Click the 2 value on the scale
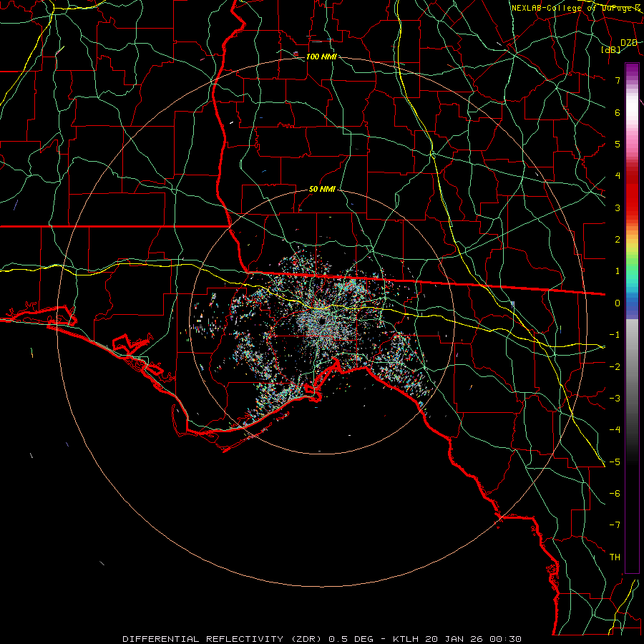Screen dimensions: 644x644 pos(618,240)
